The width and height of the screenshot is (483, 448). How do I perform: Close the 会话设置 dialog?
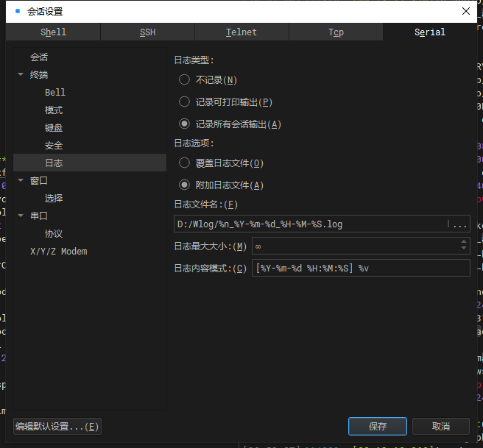tap(466, 11)
